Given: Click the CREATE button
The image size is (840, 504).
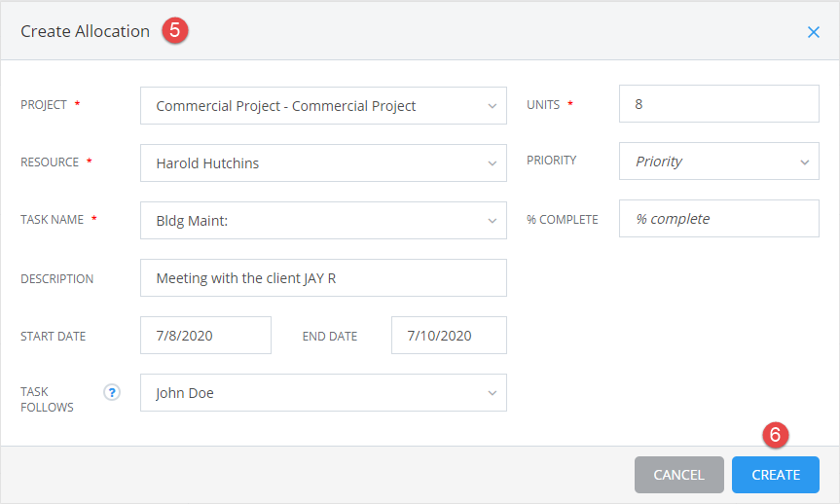Looking at the screenshot, I should click(x=775, y=475).
